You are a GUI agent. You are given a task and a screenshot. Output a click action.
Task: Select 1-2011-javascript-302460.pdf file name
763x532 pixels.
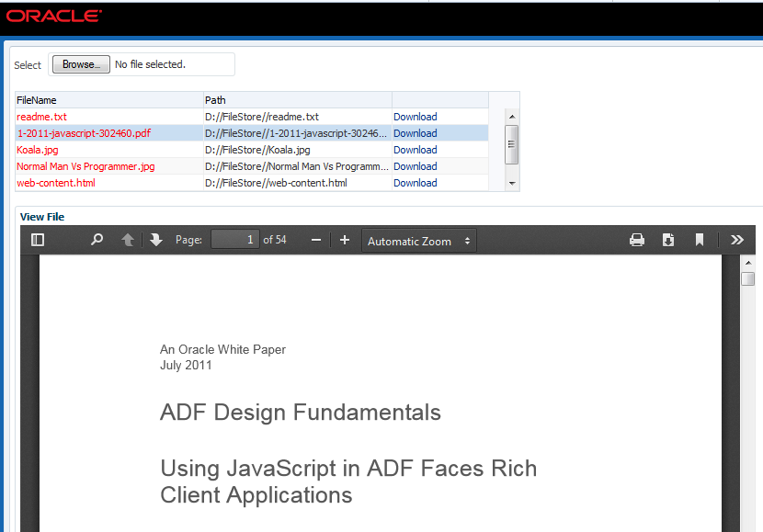coord(85,133)
